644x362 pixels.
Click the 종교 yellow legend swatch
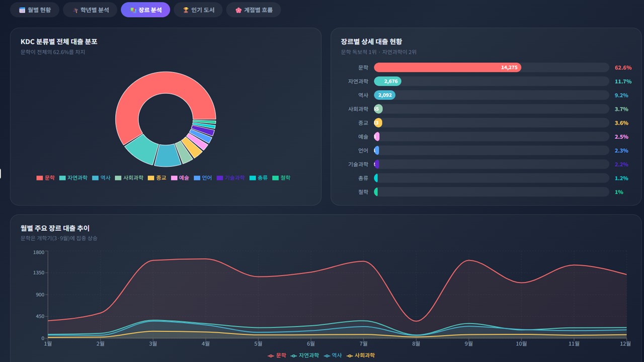[x=151, y=178]
